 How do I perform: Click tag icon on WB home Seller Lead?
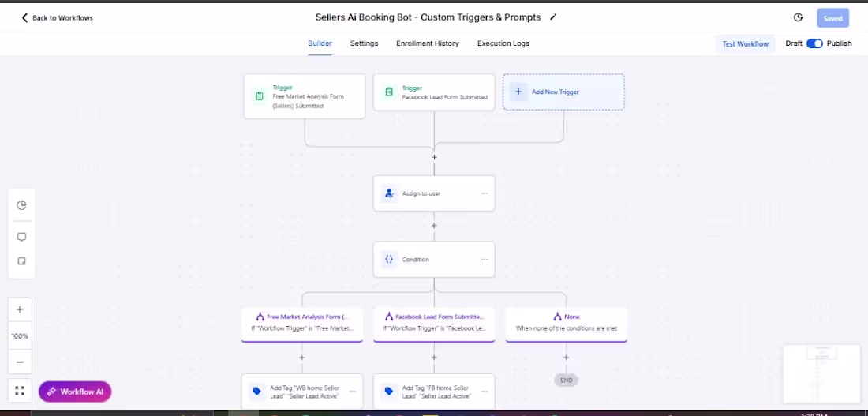click(256, 391)
